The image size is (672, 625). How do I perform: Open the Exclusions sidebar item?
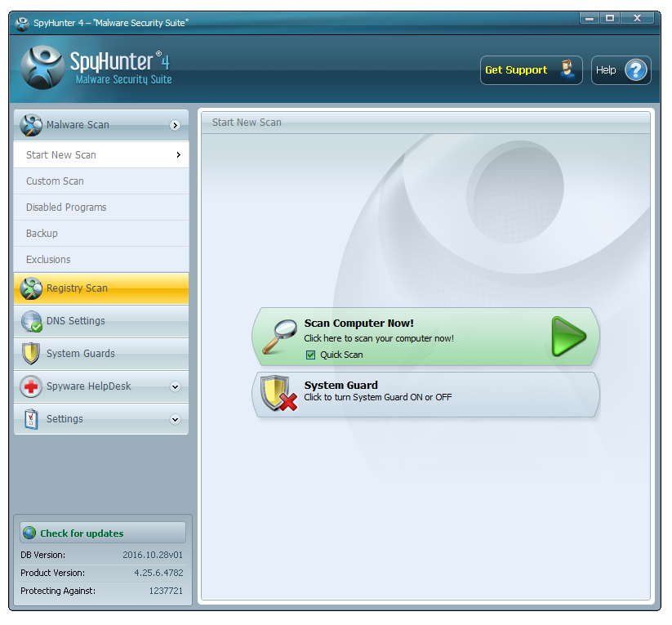101,260
